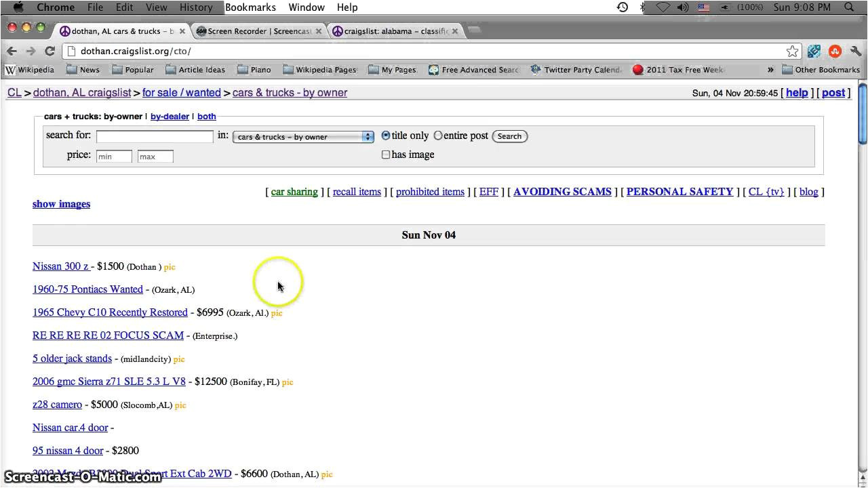Screen dimensions: 868x488
Task: Open the volume speaker icon
Action: 683,7
